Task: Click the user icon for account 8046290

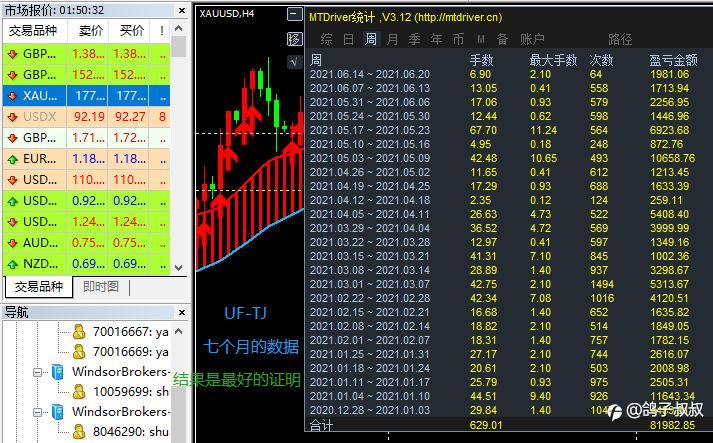Action: point(79,431)
